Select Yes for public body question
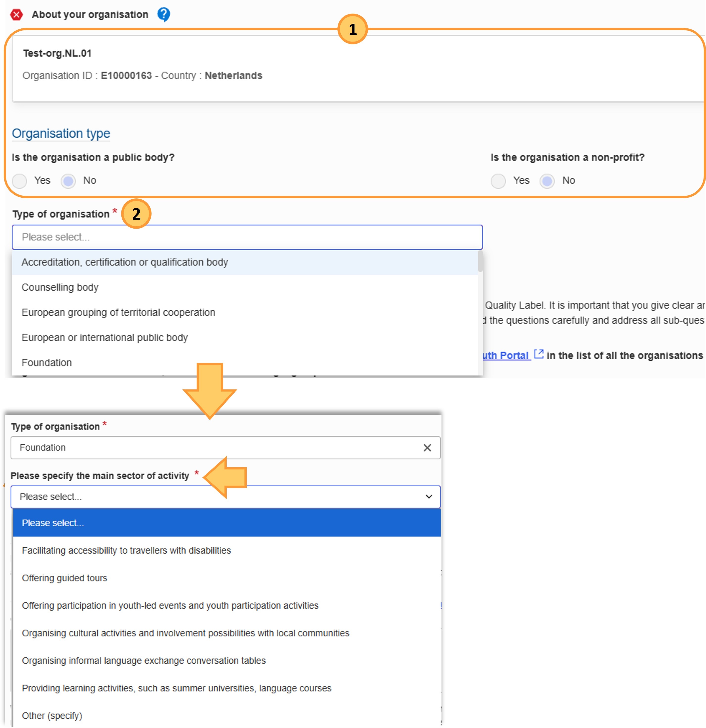Image resolution: width=706 pixels, height=728 pixels. (19, 181)
